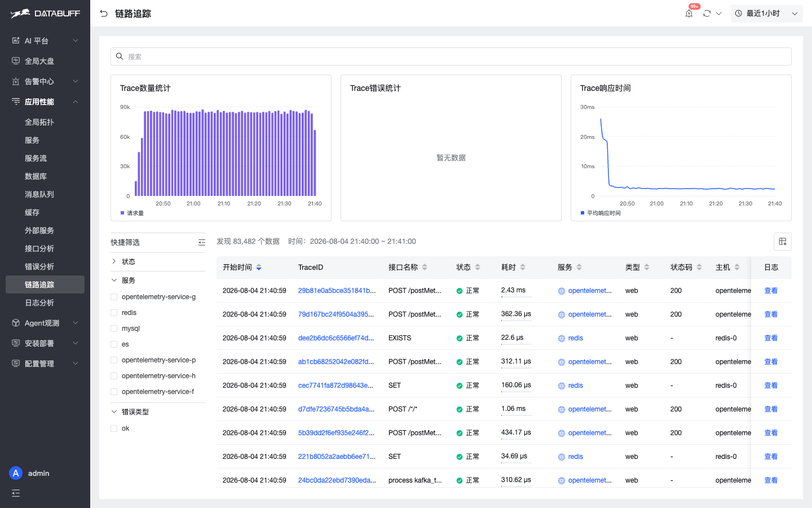The height and width of the screenshot is (508, 812).
Task: Open trace dee2b6dc6c6566ef74d... link
Action: [336, 338]
